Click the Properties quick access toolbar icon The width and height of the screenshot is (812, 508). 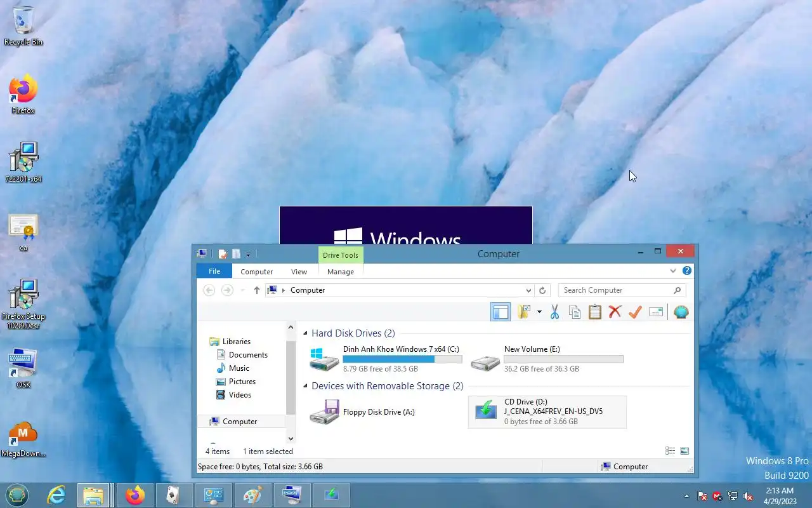(223, 254)
